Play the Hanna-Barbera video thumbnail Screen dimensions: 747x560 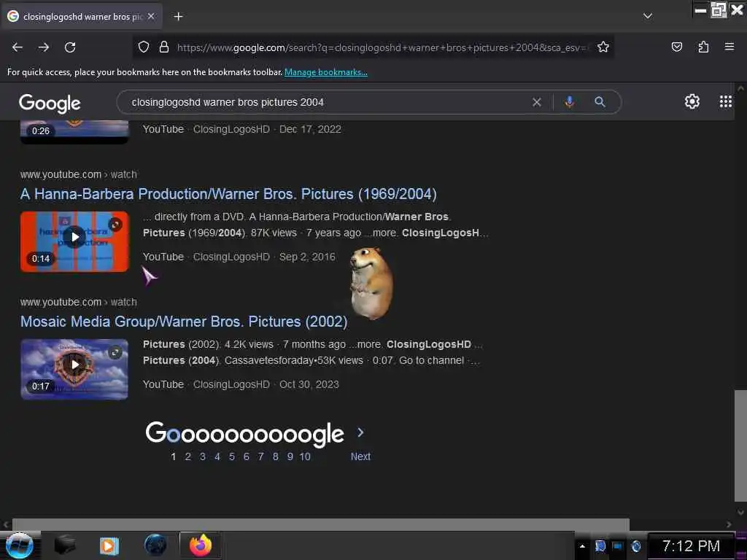74,242
